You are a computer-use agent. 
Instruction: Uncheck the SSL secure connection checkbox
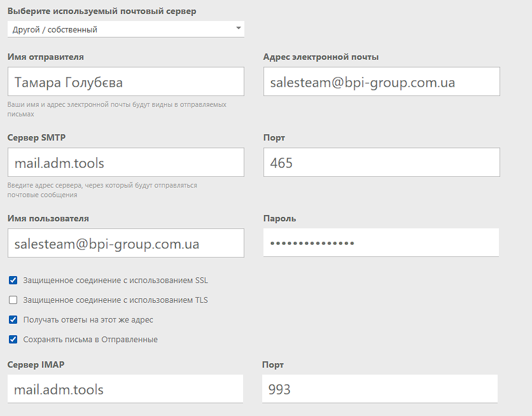[13, 281]
